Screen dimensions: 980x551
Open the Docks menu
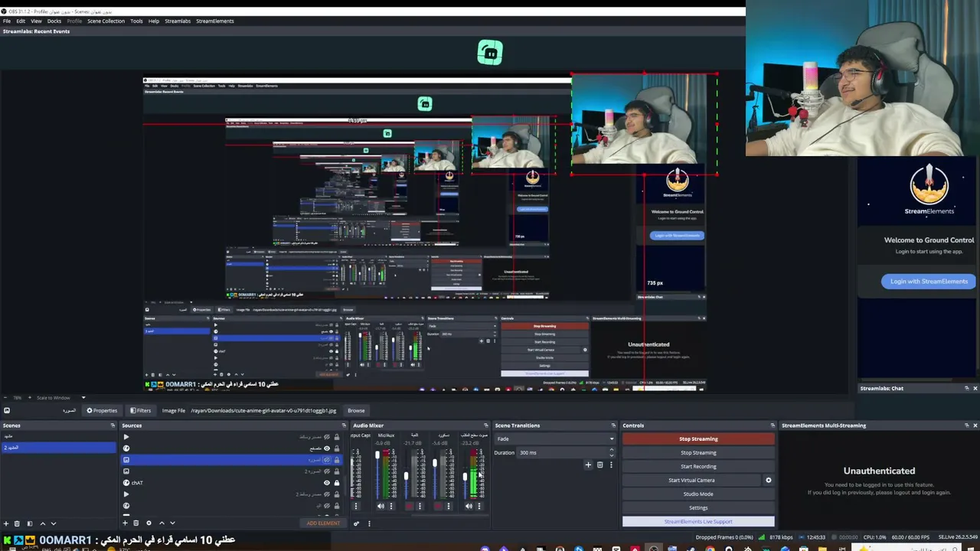[54, 21]
